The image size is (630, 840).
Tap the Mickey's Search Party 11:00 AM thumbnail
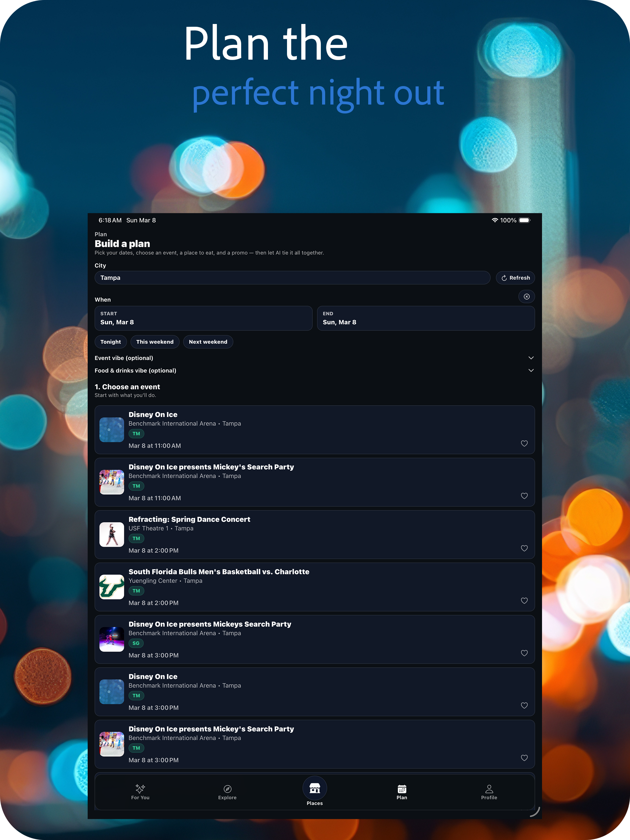pyautogui.click(x=112, y=482)
